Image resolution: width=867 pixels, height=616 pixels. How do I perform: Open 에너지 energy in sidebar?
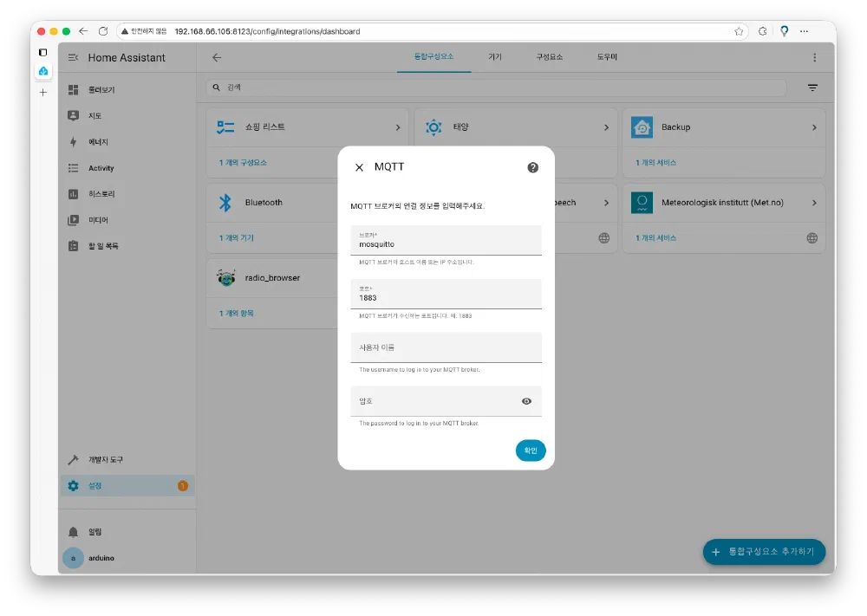coord(97,142)
